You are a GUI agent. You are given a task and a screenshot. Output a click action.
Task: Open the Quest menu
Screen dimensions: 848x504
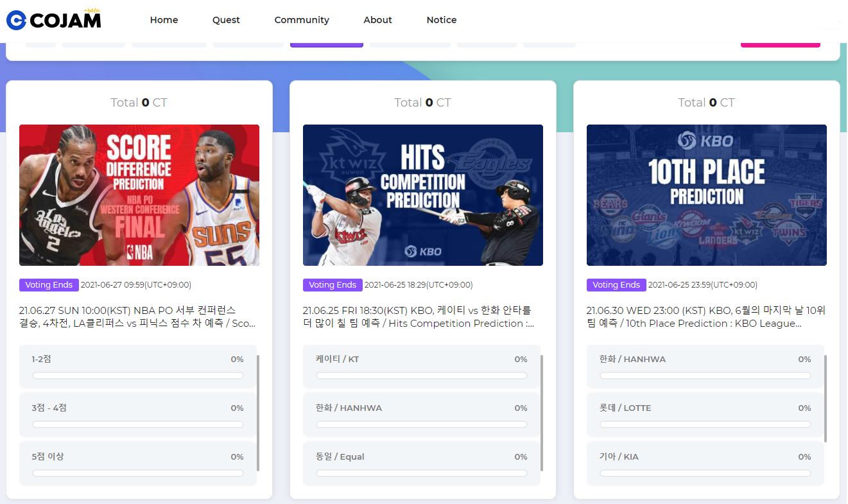pos(226,20)
